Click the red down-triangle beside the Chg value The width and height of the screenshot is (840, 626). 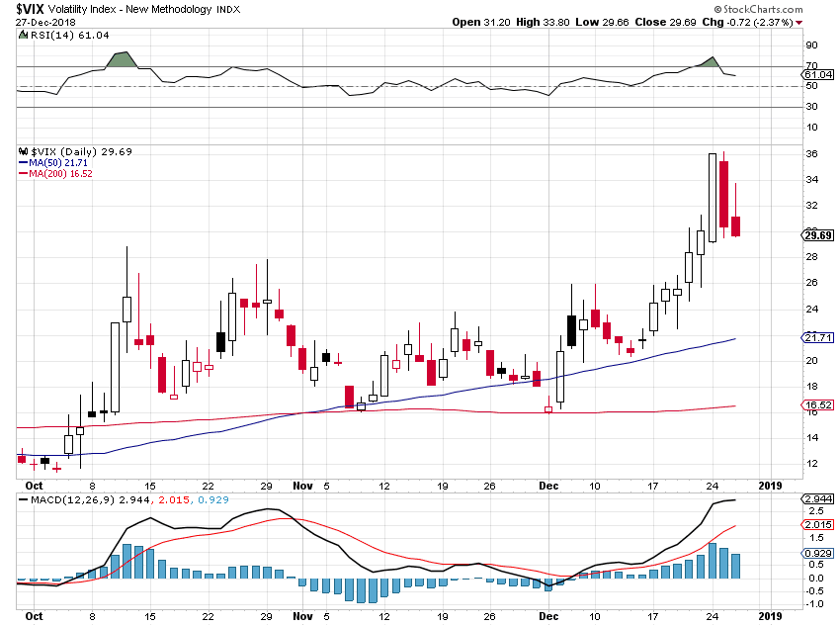[x=798, y=23]
